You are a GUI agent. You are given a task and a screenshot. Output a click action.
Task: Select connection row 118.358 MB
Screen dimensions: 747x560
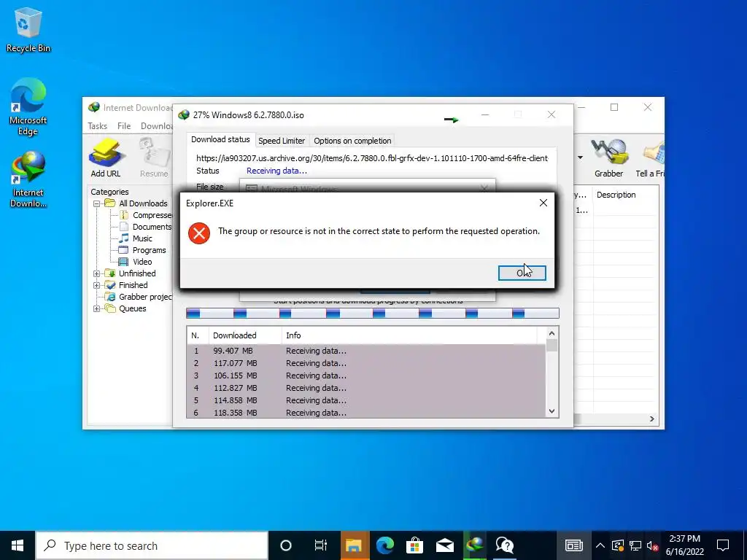point(366,413)
